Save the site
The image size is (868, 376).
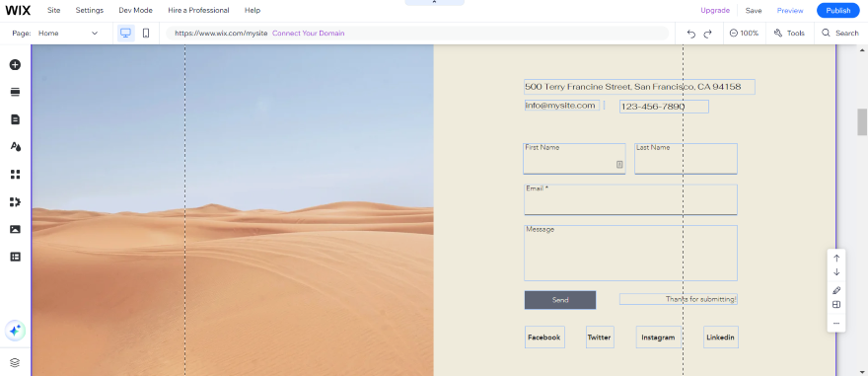pyautogui.click(x=754, y=11)
